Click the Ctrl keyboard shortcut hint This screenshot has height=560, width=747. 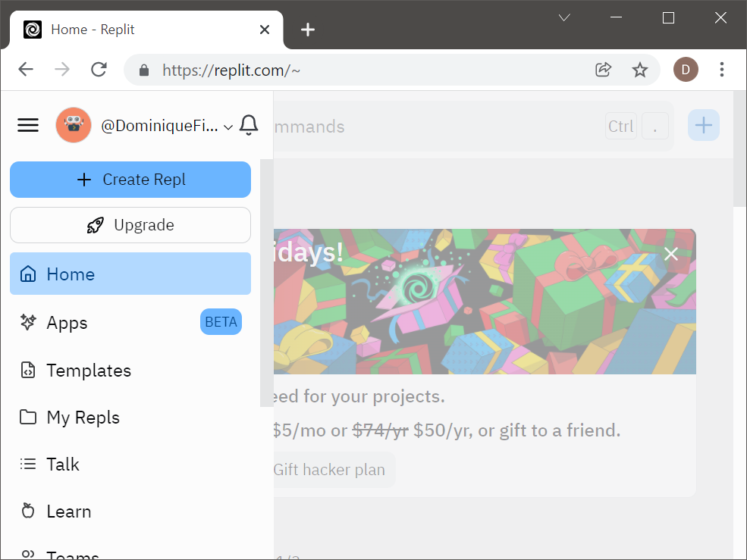[621, 127]
